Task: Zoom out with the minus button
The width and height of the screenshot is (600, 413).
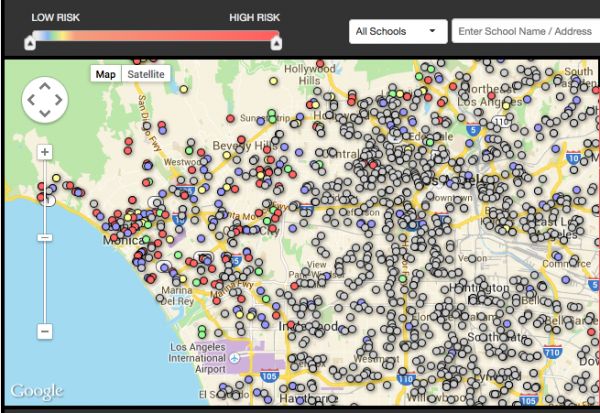Action: [44, 331]
